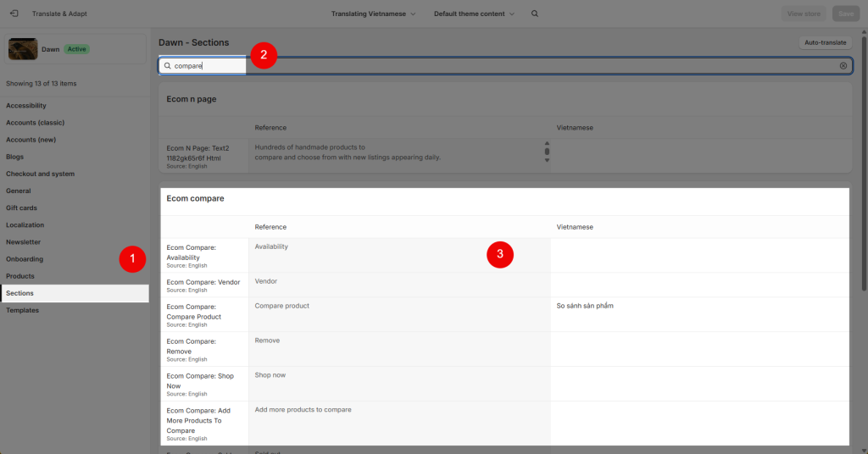Edit the 'So sánh sản phẩm' translation field
Viewport: 868px width, 454px height.
(x=699, y=314)
